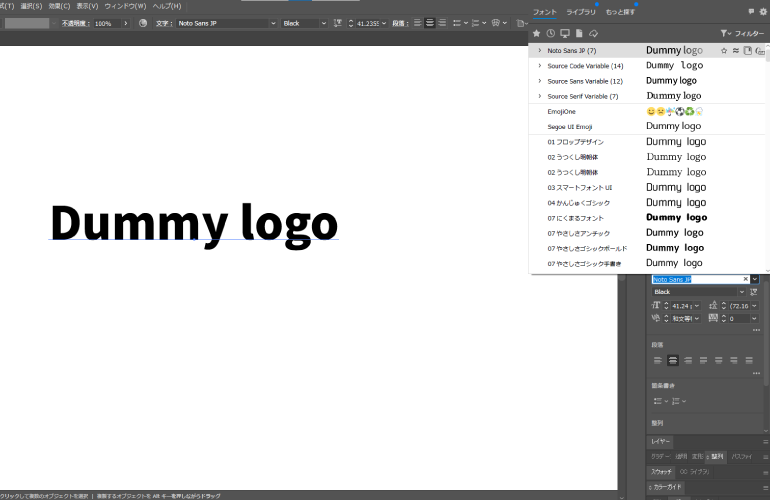The width and height of the screenshot is (770, 500).
Task: Align text left in top control bar
Action: point(417,23)
